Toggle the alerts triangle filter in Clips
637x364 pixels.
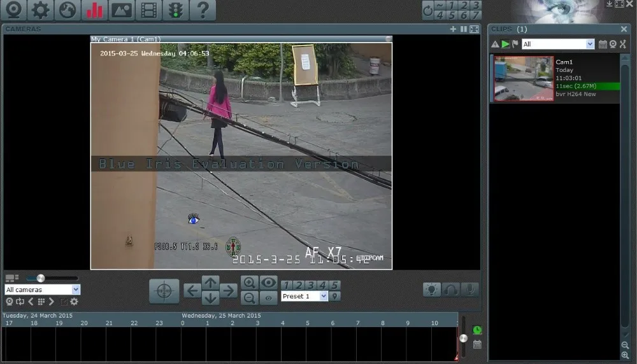[495, 45]
